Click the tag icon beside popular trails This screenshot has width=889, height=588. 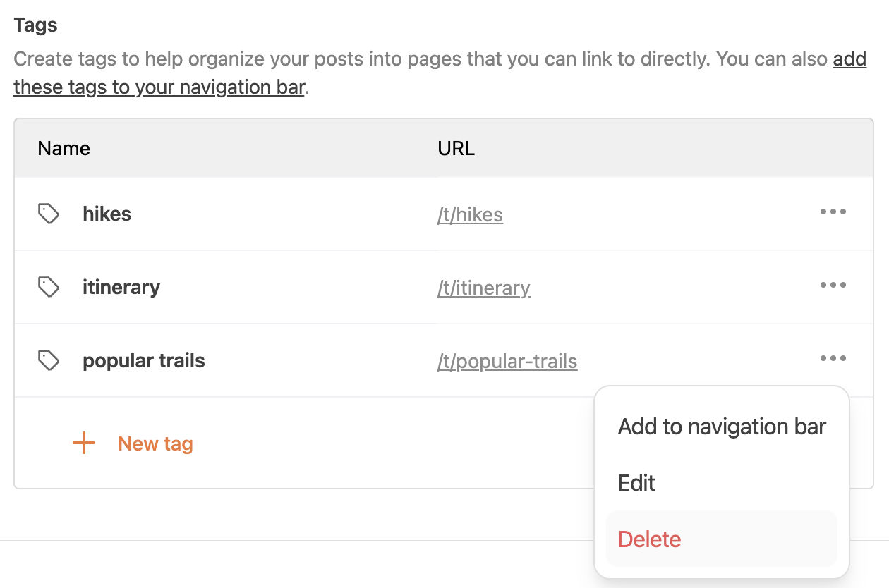(x=49, y=360)
